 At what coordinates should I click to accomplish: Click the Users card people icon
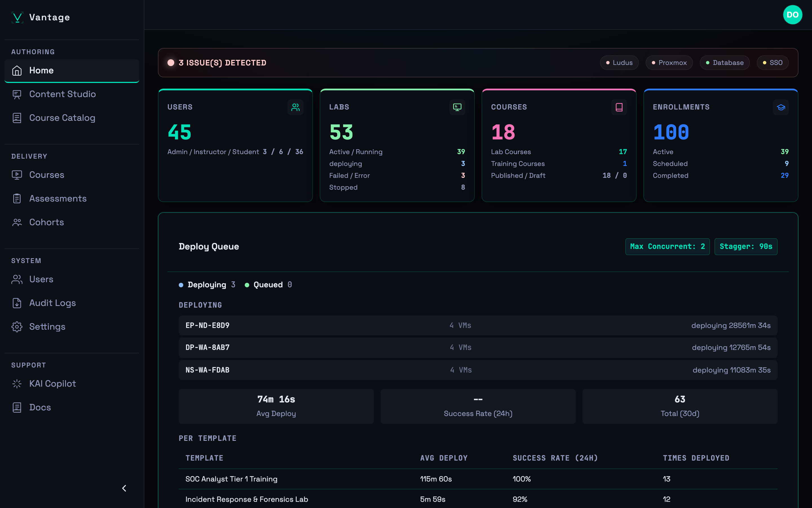[295, 107]
